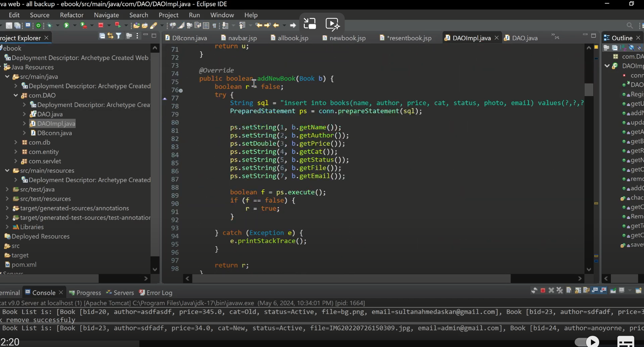Screen dimensions: 644x347
Task: Collapse the src/main/java folder
Action: tap(7, 77)
